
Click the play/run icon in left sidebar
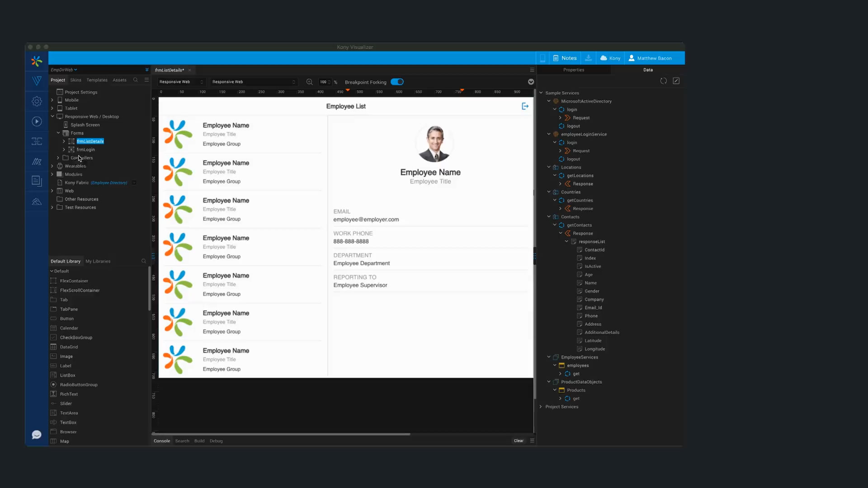(37, 122)
